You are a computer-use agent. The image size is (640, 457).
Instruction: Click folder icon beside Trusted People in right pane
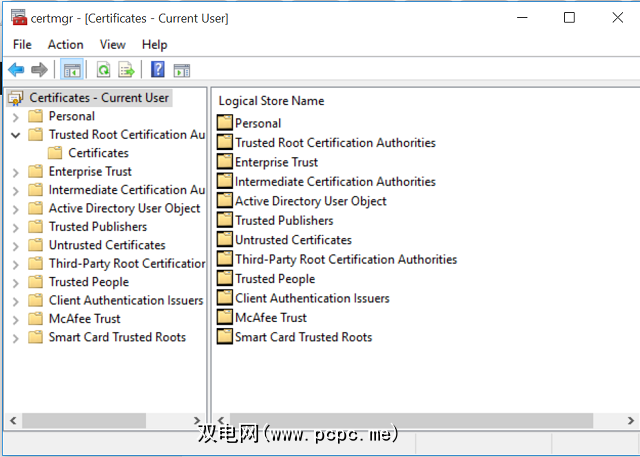click(x=224, y=278)
